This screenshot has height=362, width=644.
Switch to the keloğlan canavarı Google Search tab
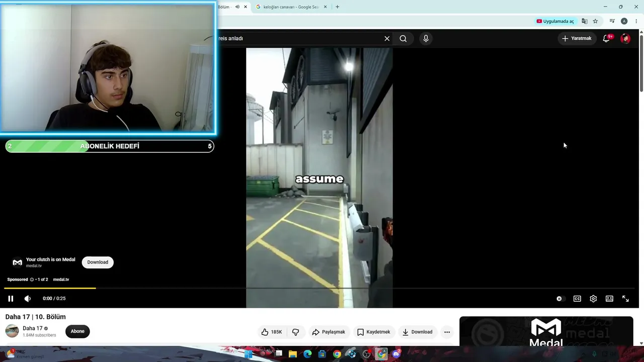(291, 7)
